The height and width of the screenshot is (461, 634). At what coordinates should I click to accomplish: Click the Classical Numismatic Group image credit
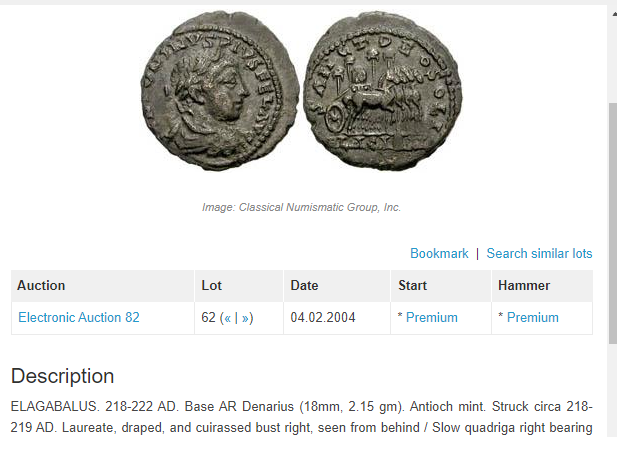point(301,207)
